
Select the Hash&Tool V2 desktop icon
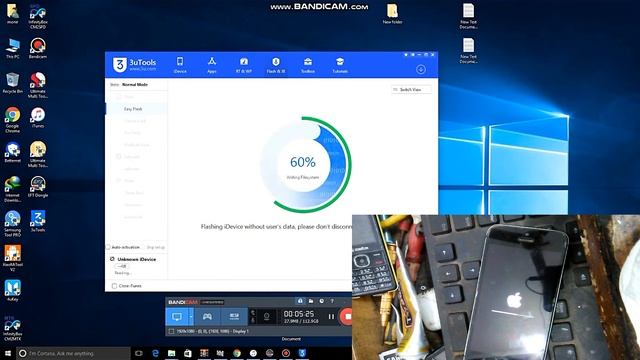point(13,258)
